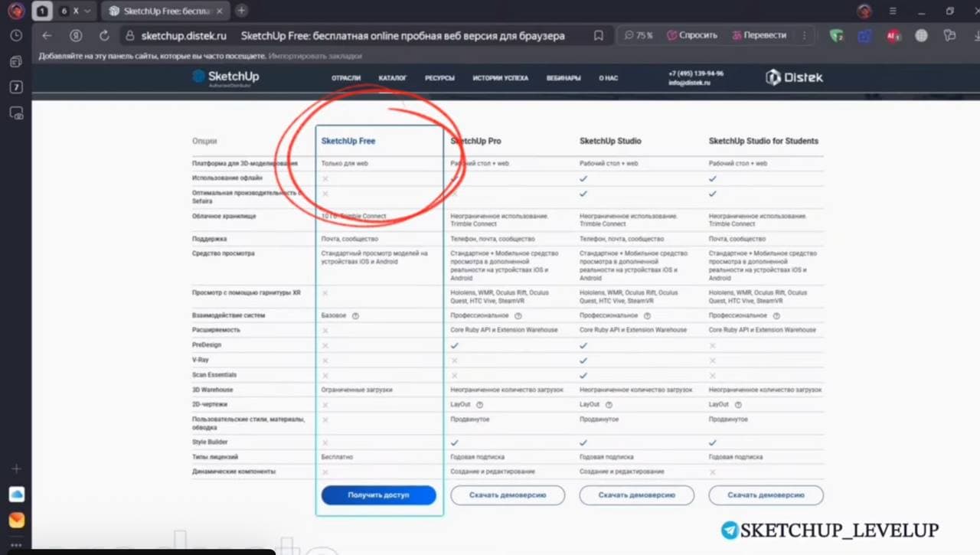This screenshot has height=555, width=980.
Task: Click the Бесплатно license cell
Action: [x=337, y=457]
